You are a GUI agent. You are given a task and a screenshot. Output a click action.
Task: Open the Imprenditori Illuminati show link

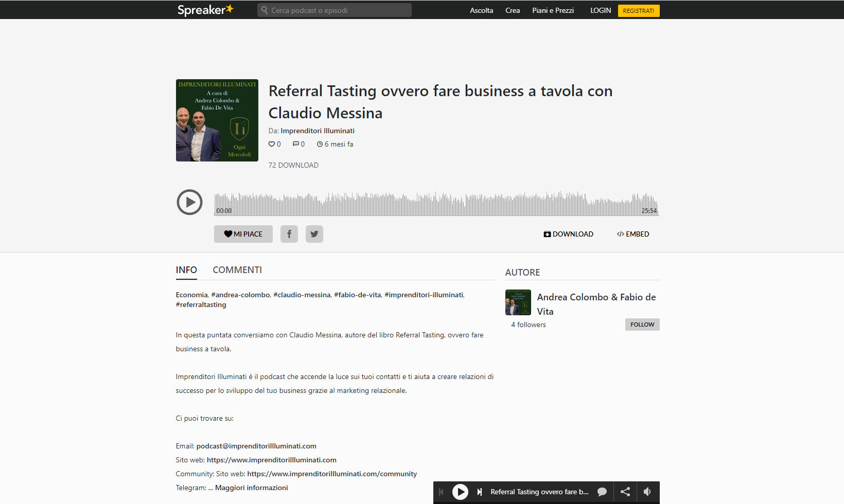(x=318, y=131)
